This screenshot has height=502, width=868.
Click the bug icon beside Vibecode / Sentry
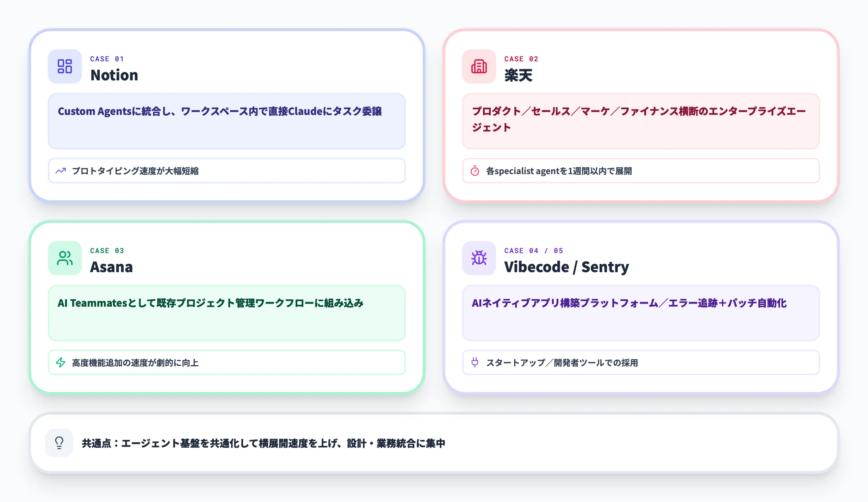coord(479,258)
